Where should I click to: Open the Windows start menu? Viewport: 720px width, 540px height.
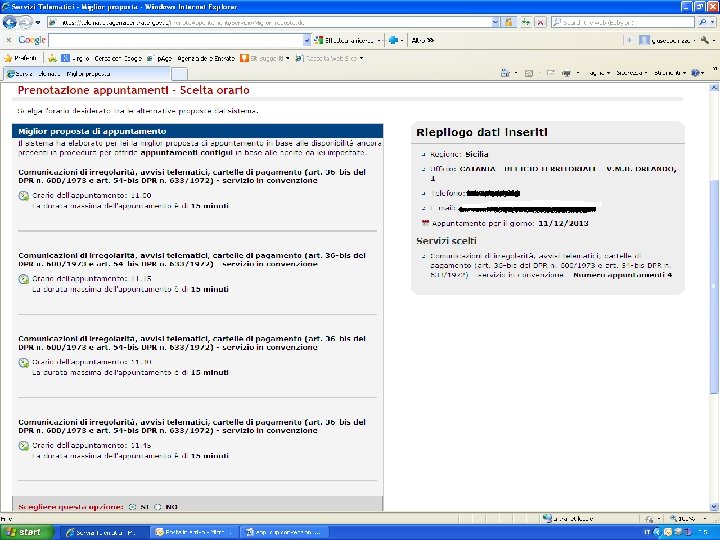[26, 532]
